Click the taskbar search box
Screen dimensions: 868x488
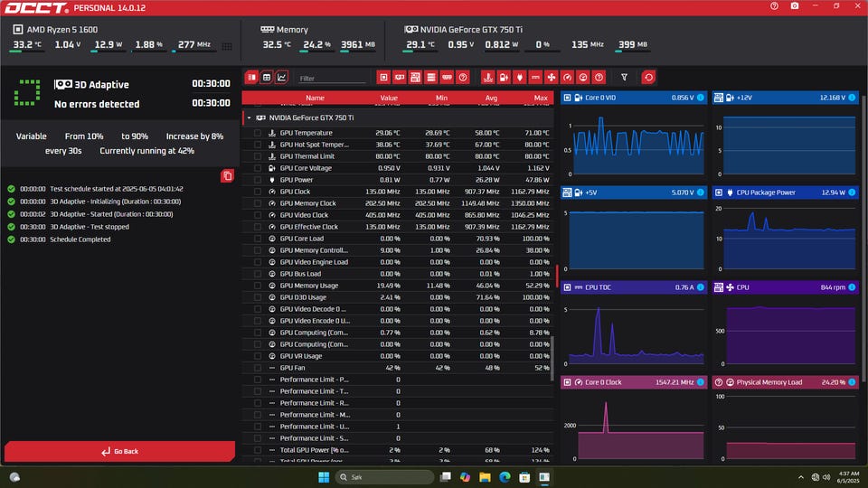pos(384,477)
